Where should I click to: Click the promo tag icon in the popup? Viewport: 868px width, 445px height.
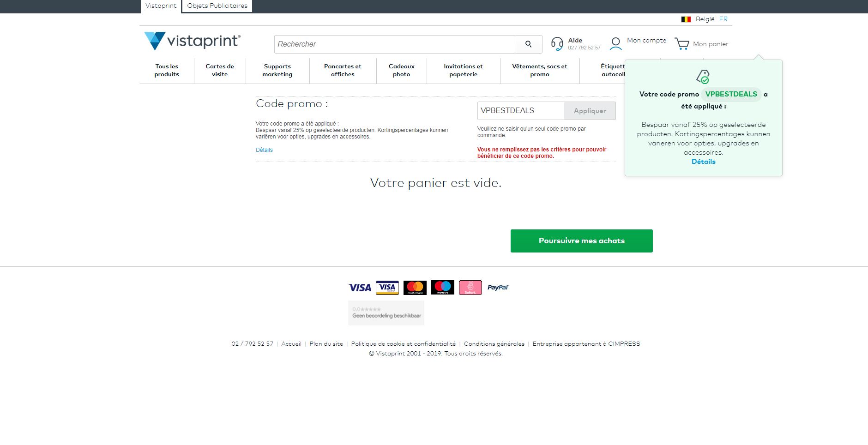(x=703, y=77)
